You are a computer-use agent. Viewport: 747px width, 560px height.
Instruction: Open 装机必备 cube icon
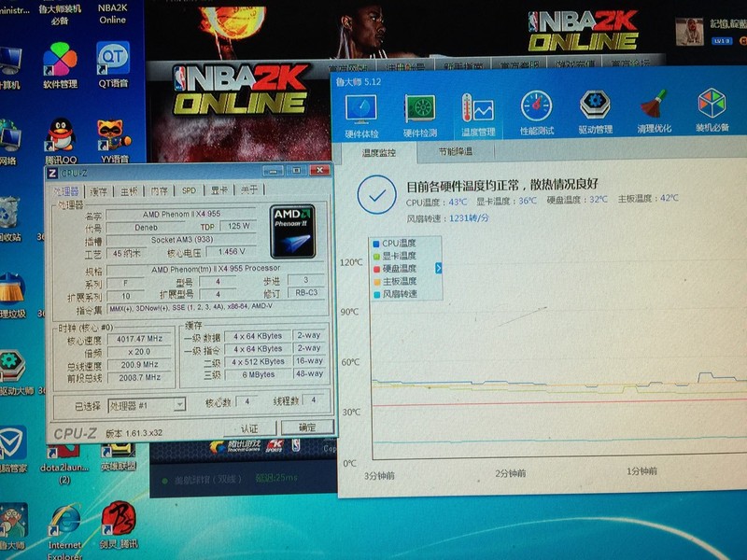point(712,109)
